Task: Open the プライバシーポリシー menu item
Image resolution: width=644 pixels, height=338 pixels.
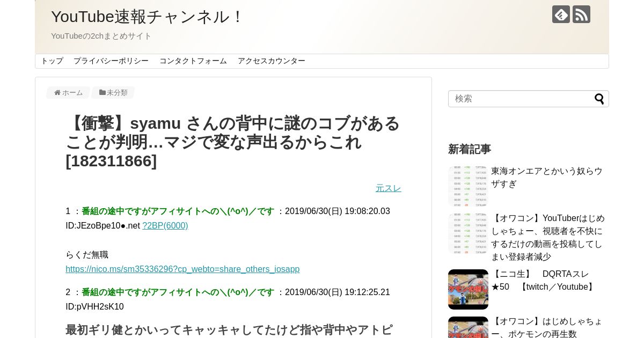Action: [x=111, y=61]
